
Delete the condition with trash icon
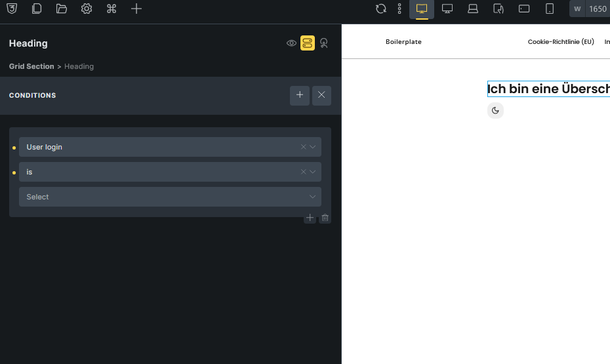coord(325,218)
